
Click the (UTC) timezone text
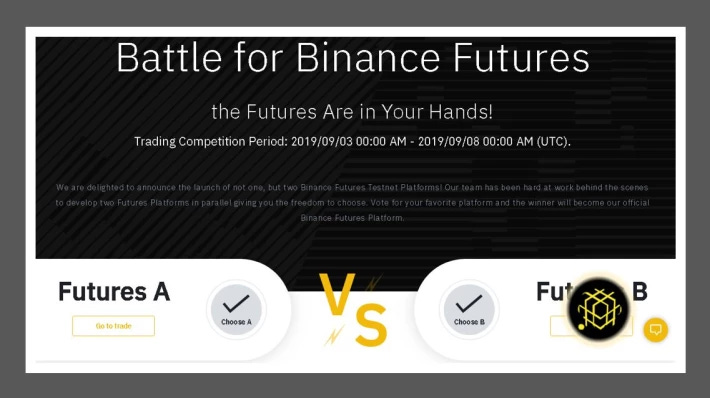click(553, 142)
